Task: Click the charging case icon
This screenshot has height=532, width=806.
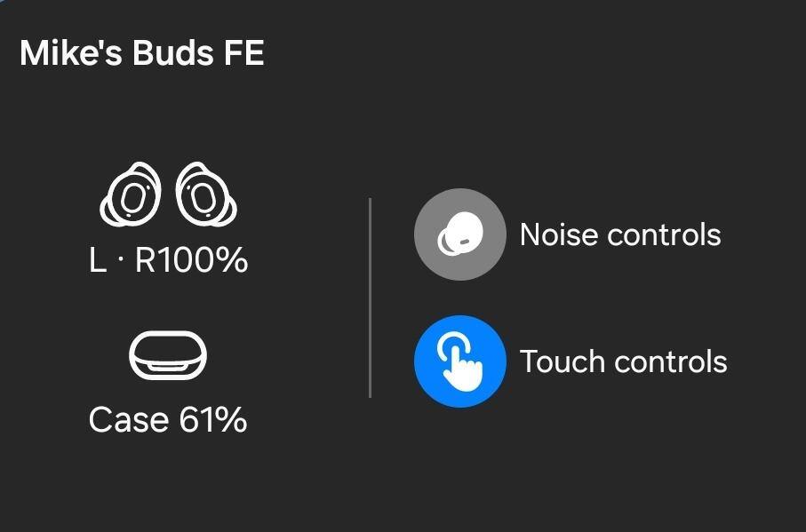Action: click(x=168, y=355)
